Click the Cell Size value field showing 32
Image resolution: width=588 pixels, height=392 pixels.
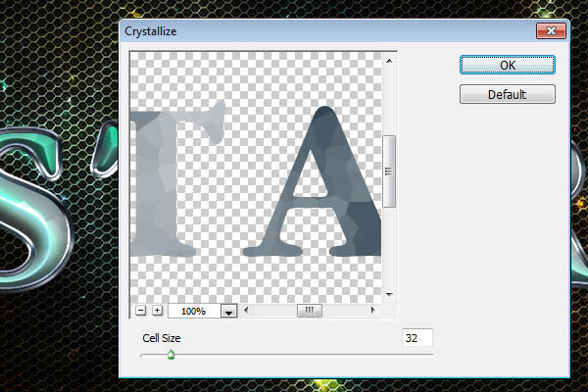(x=416, y=338)
